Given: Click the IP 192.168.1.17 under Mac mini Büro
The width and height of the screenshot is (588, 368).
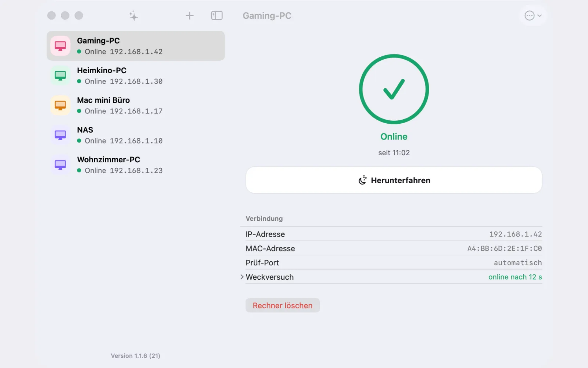Looking at the screenshot, I should 136,111.
